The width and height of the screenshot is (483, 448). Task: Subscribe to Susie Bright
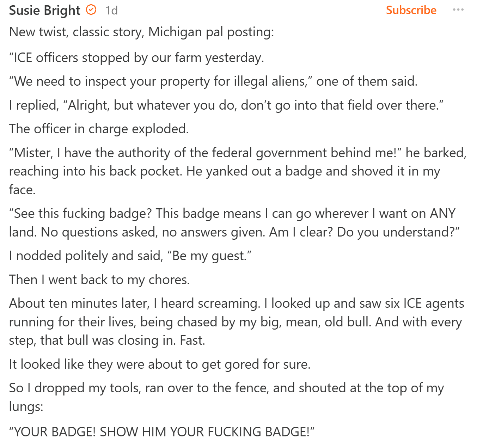411,10
